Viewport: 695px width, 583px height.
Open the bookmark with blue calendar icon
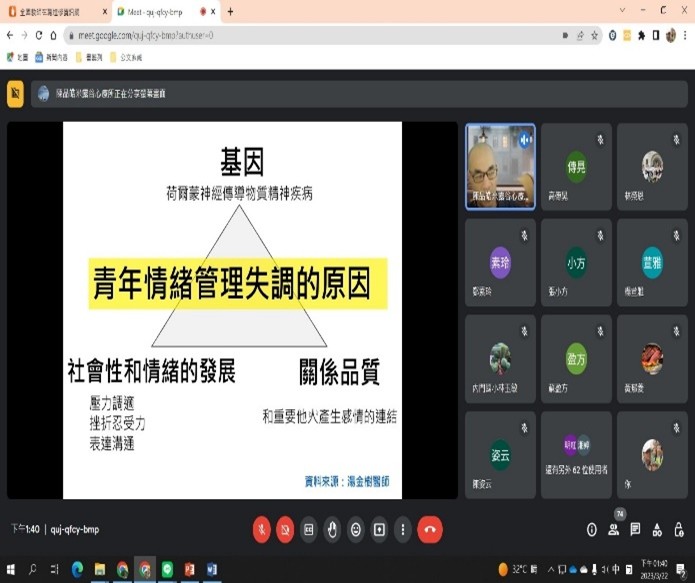click(51, 57)
